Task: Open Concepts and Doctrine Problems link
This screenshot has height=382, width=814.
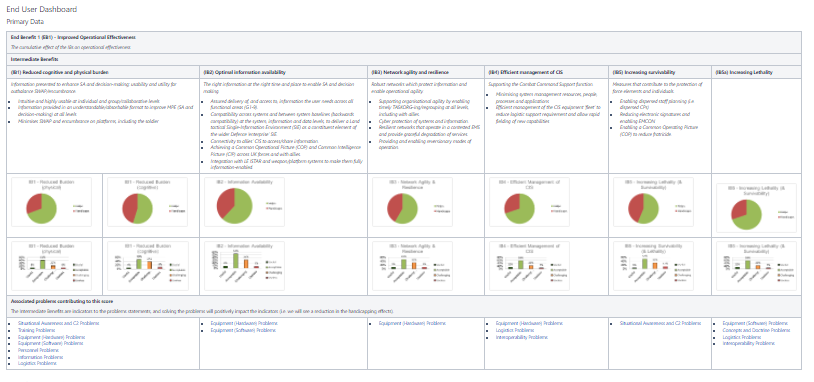Action: 756,330
